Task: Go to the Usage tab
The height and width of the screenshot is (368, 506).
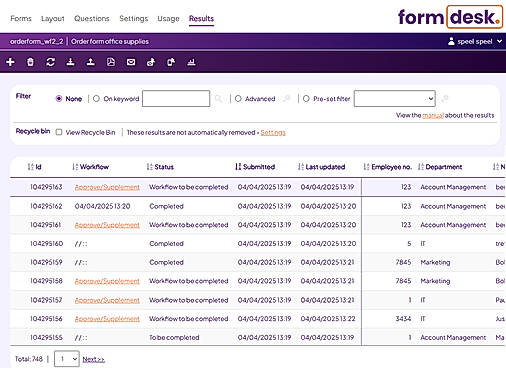Action: (x=168, y=18)
